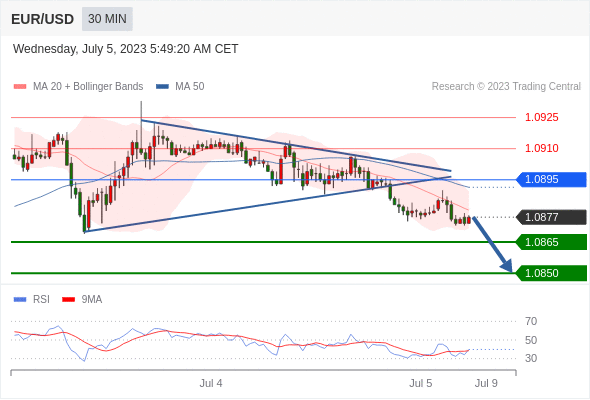This screenshot has height=400, width=590.
Task: Click the Jul 5 date axis label
Action: pyautogui.click(x=421, y=383)
